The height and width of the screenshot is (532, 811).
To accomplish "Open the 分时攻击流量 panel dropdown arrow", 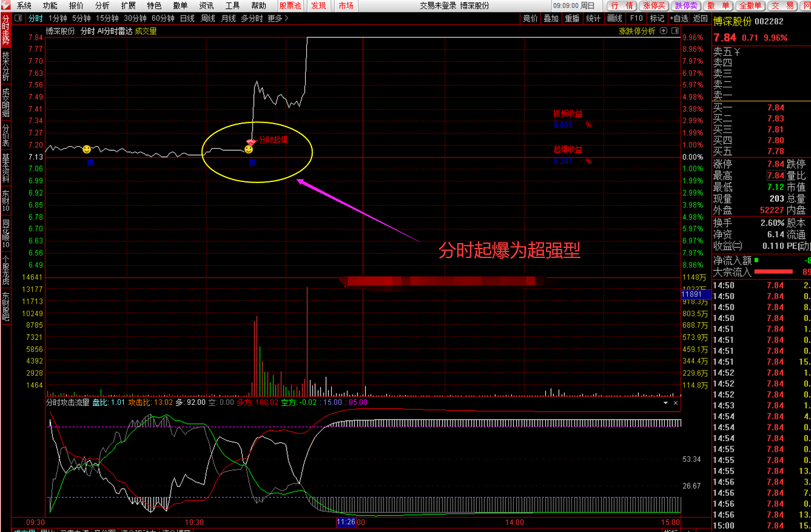I will click(666, 402).
